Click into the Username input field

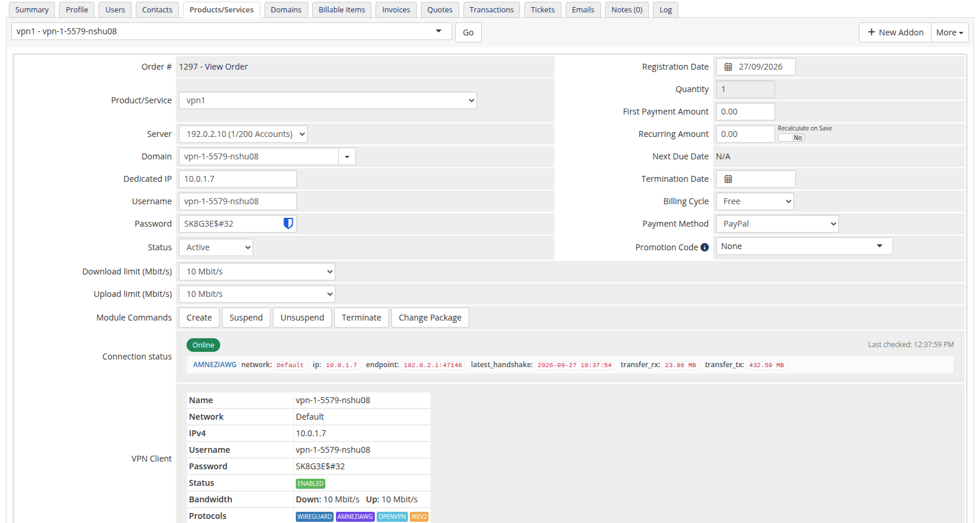click(238, 201)
